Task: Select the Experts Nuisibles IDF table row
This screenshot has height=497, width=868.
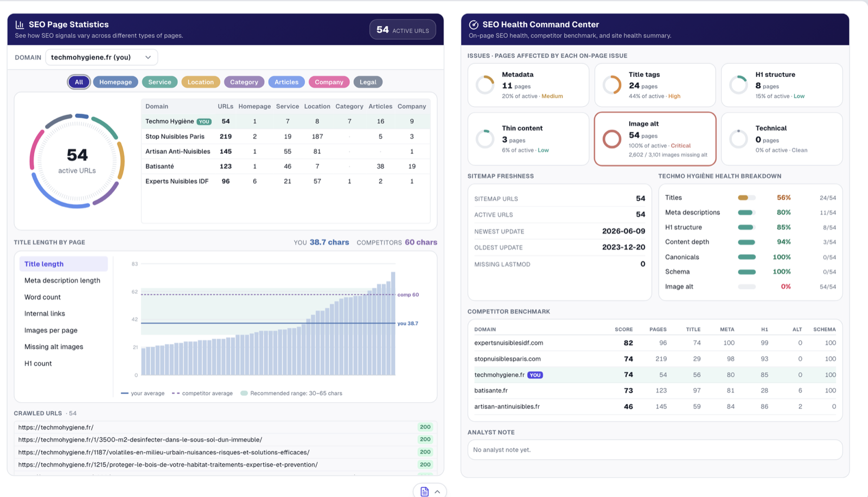Action: pyautogui.click(x=286, y=182)
